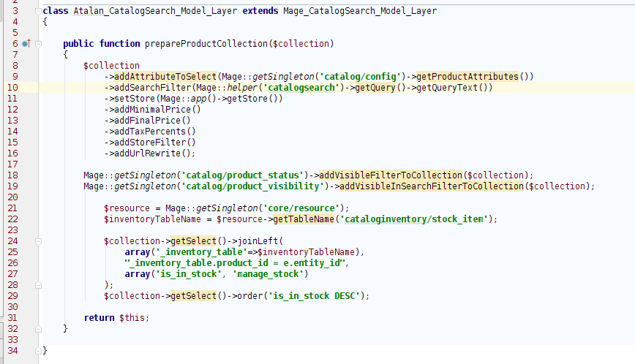The image size is (635, 364).
Task: Click the class name Atalan_CatalogSearch_Model_Layer
Action: [156, 11]
